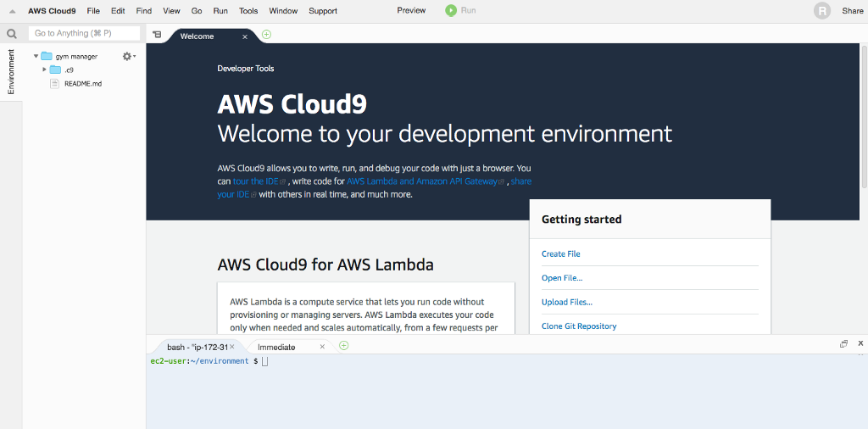Click the green Run play icon

pos(451,10)
